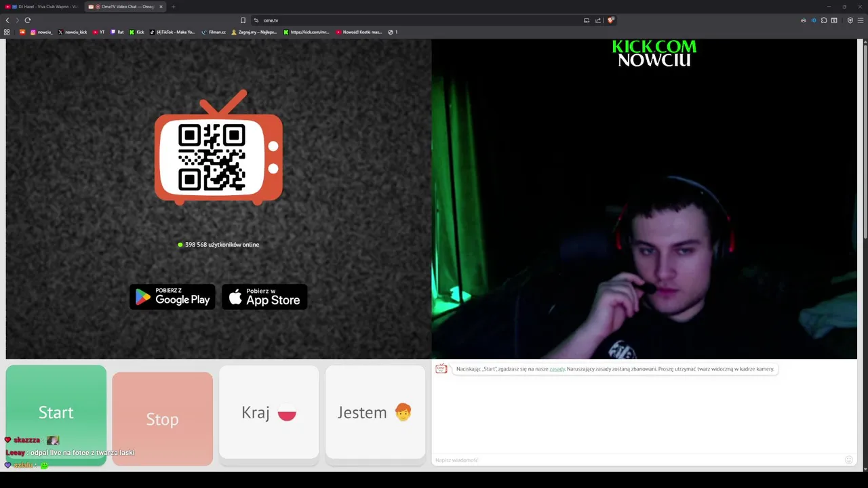Viewport: 868px width, 488px height.
Task: Open a new browser tab with plus
Action: (x=173, y=7)
